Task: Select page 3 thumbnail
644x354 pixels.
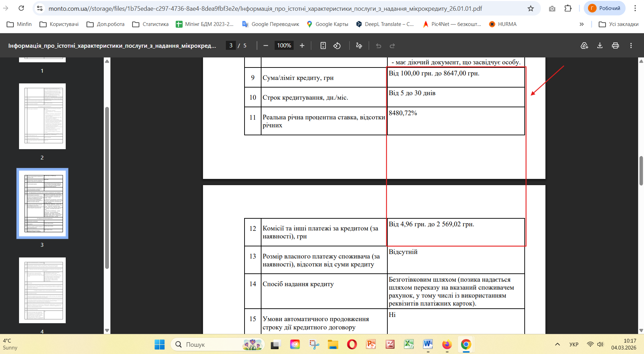Action: (42, 203)
